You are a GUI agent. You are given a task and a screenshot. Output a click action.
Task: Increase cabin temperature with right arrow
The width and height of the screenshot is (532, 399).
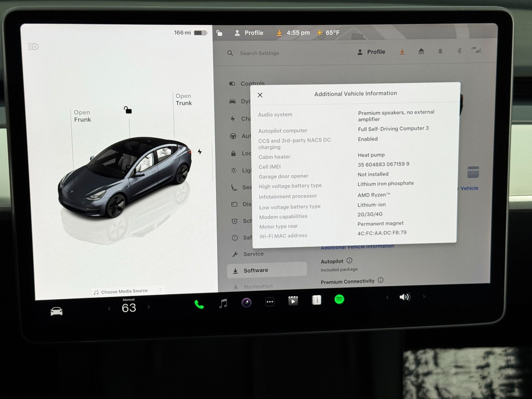149,307
